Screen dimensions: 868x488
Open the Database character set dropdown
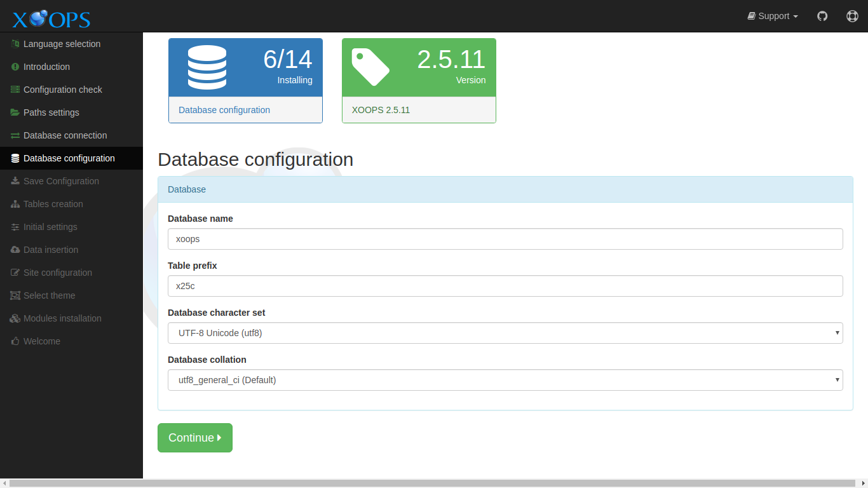tap(505, 332)
